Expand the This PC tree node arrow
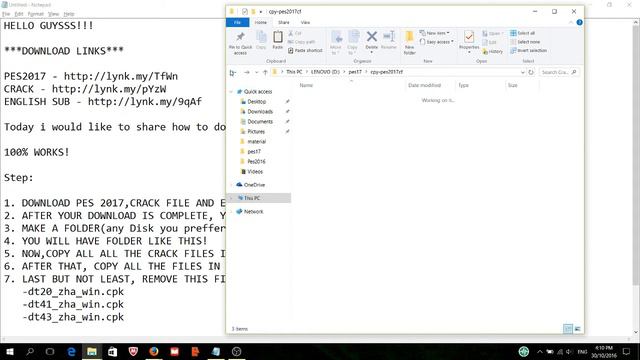Viewport: 640px width, 360px height. tap(231, 198)
